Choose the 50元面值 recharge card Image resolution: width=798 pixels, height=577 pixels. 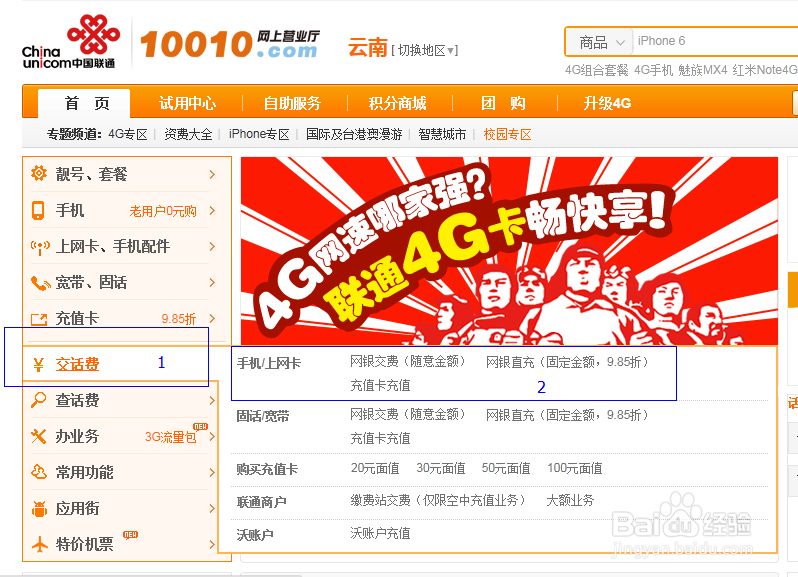click(506, 468)
